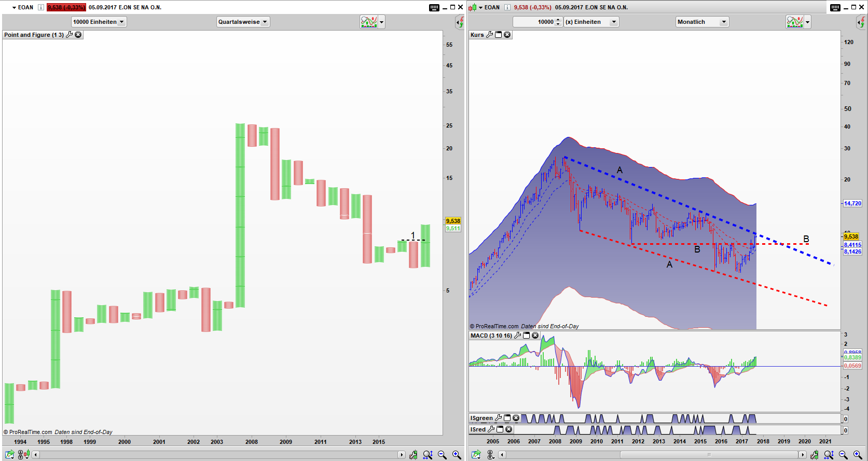Open chart style menu on right EOAN window
This screenshot has width=868, height=461.
pos(473,7)
